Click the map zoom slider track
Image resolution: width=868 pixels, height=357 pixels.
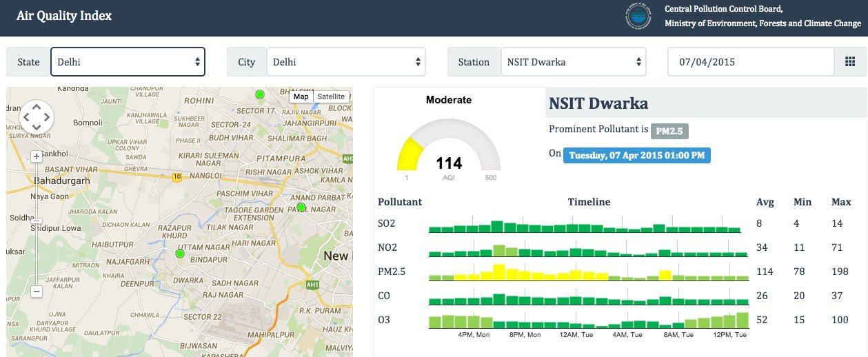pyautogui.click(x=37, y=224)
